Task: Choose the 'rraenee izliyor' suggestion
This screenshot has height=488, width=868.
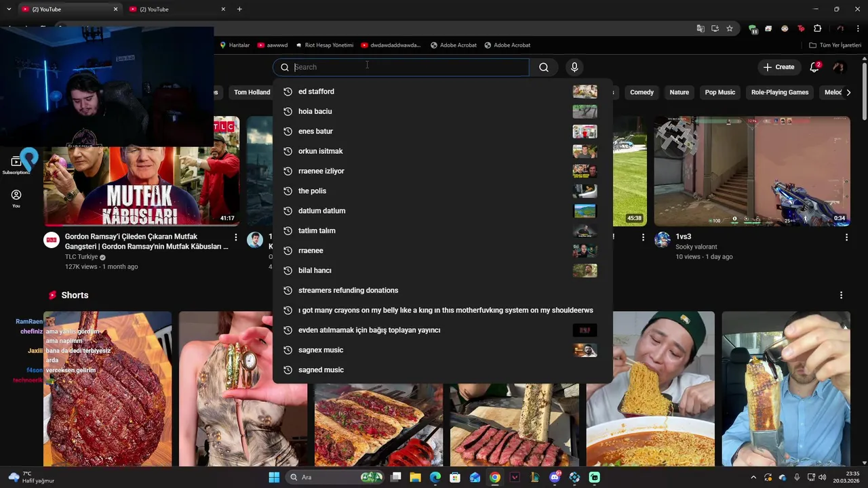Action: point(442,171)
